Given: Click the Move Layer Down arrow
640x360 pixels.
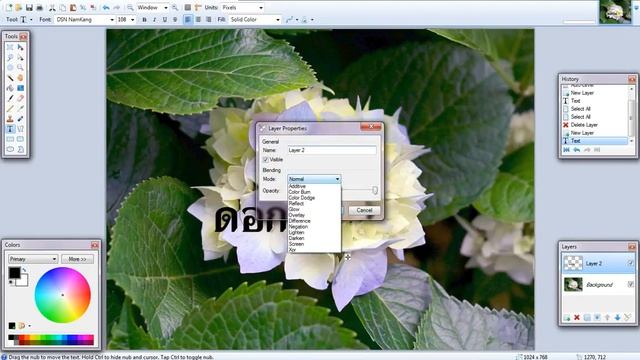Looking at the screenshot, I should 617,318.
